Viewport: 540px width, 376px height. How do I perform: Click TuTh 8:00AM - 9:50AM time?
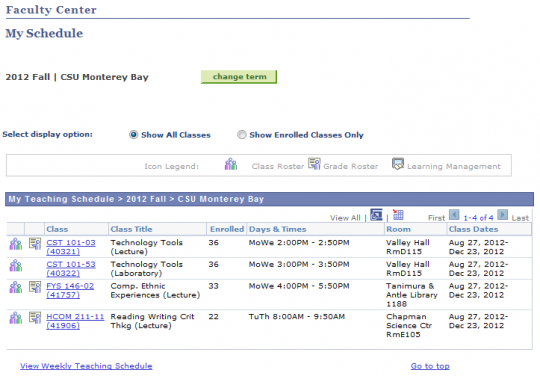click(297, 316)
